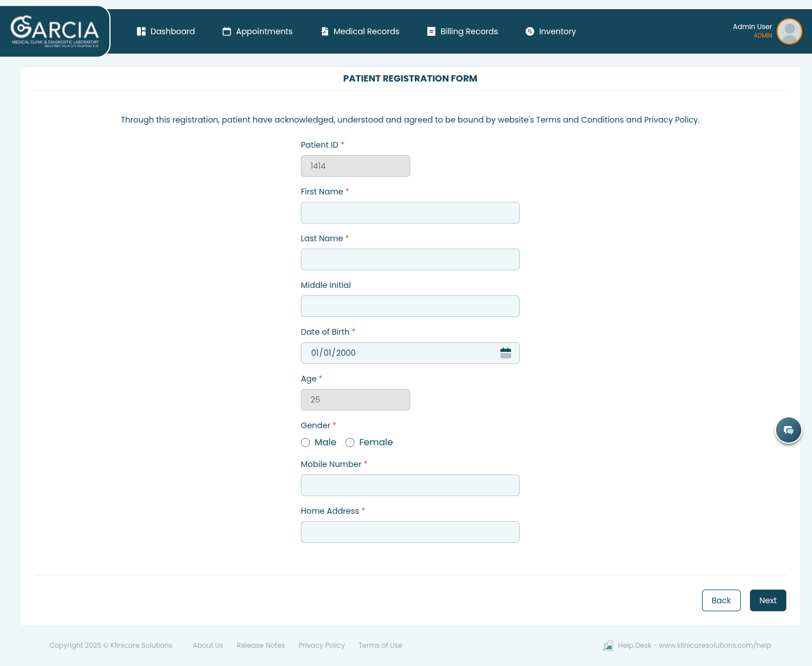The width and height of the screenshot is (812, 666).
Task: Click the Inventory Rx icon
Action: 530,31
